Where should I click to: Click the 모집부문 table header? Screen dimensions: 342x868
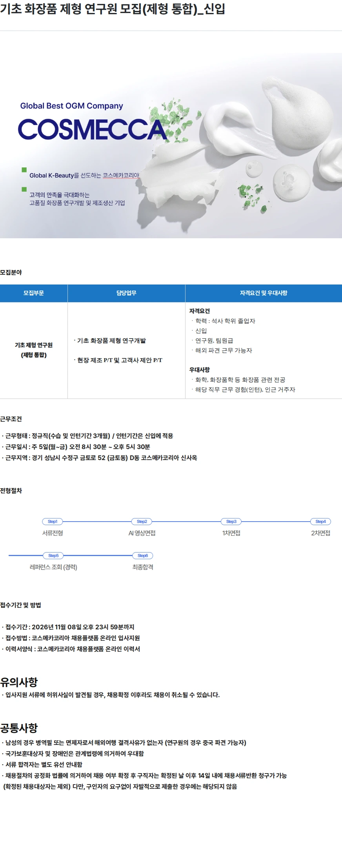pos(34,293)
